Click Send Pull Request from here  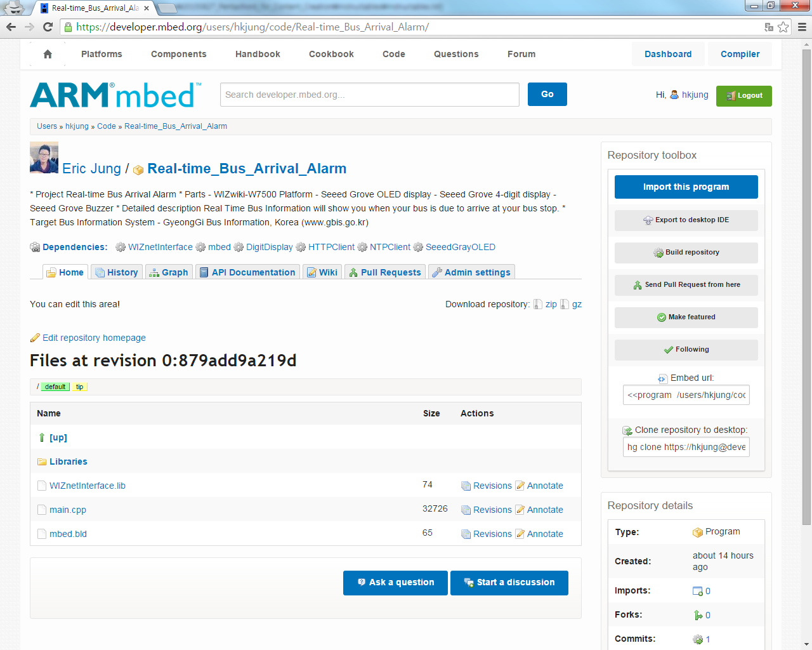[x=686, y=285]
